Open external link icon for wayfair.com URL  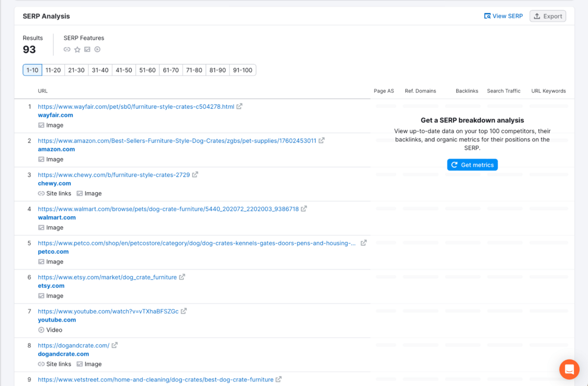pyautogui.click(x=239, y=106)
